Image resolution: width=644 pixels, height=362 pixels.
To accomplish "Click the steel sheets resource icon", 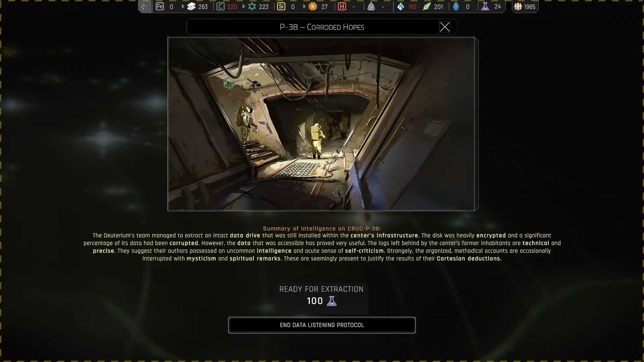I will [x=191, y=6].
